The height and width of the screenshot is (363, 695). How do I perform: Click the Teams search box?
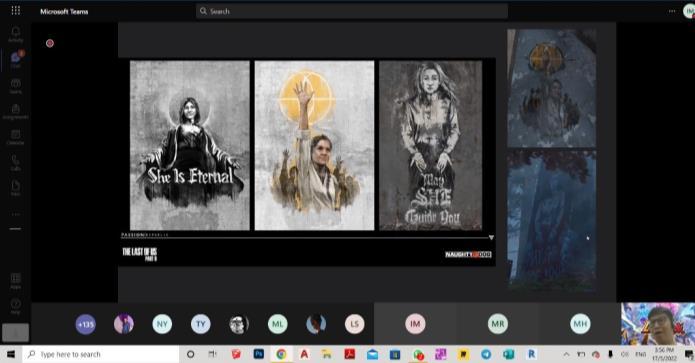point(352,11)
